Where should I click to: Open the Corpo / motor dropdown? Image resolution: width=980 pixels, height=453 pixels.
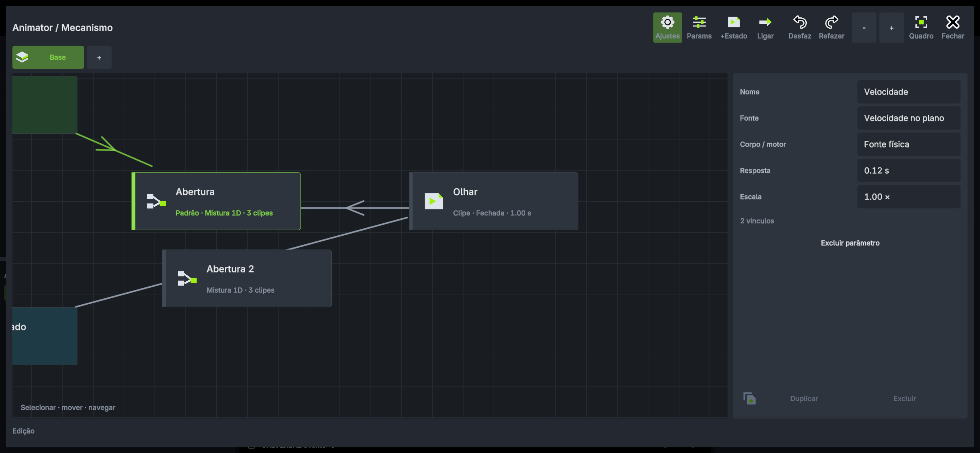(909, 144)
